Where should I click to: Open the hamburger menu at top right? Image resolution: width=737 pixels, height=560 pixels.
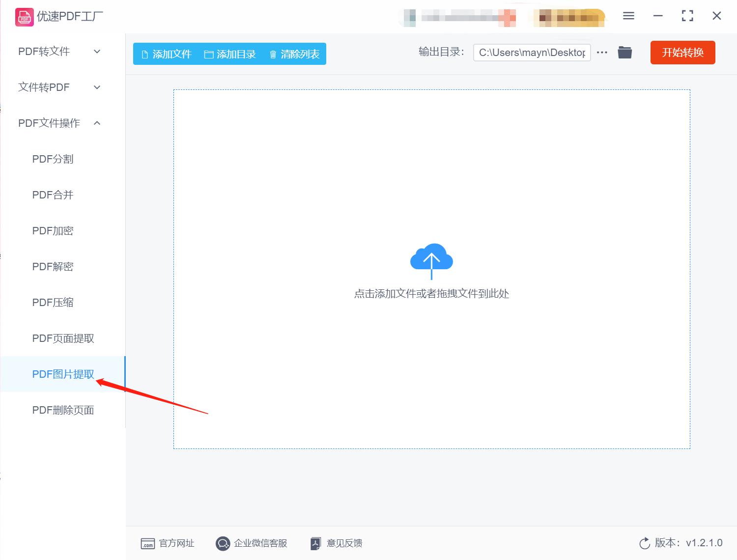point(628,16)
